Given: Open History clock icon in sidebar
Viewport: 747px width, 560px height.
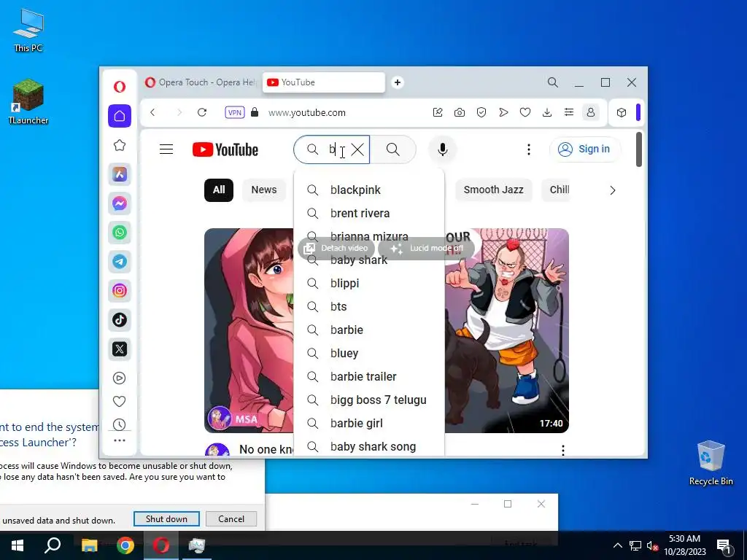Looking at the screenshot, I should point(119,424).
